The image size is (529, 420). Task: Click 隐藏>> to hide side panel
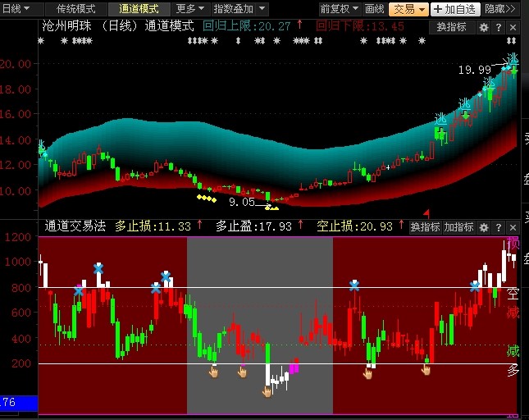pos(500,9)
